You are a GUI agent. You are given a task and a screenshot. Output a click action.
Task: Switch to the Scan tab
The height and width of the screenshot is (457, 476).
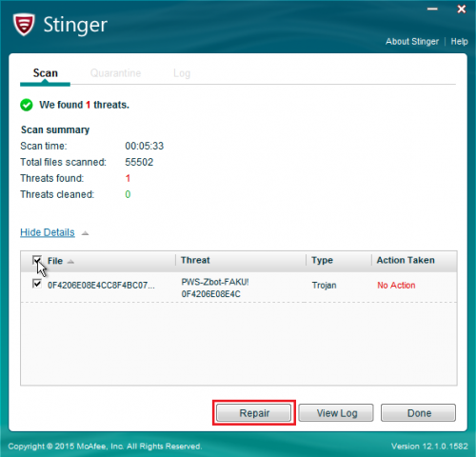tap(46, 73)
